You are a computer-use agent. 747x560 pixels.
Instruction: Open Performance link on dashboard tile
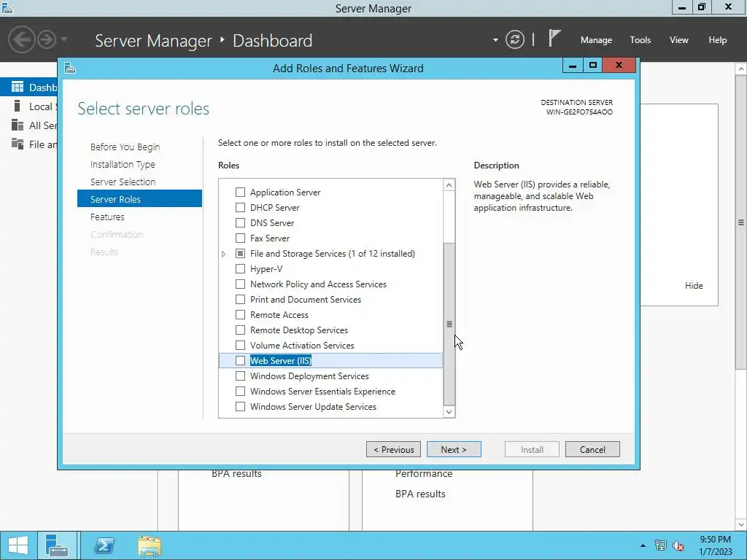pyautogui.click(x=424, y=473)
